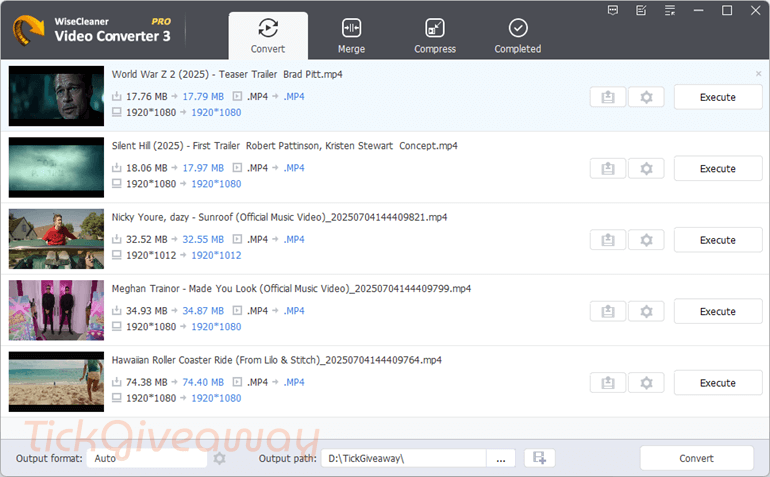Open the Merge tab

pyautogui.click(x=352, y=36)
